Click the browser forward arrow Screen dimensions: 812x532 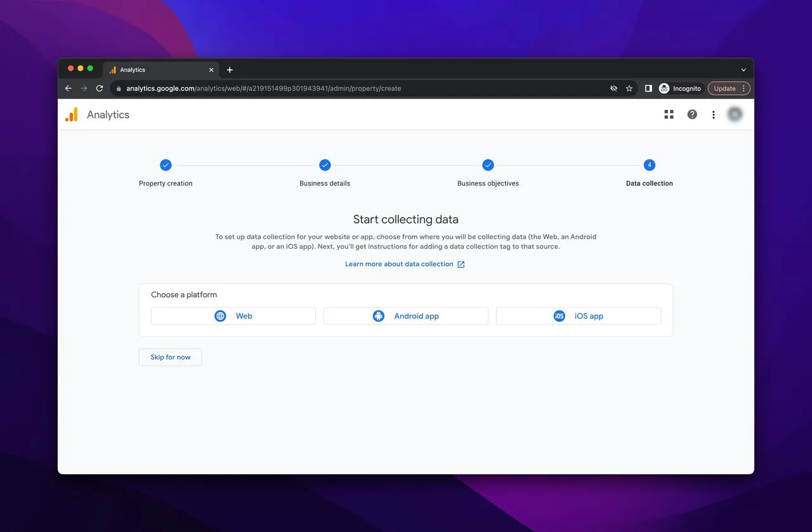click(84, 88)
